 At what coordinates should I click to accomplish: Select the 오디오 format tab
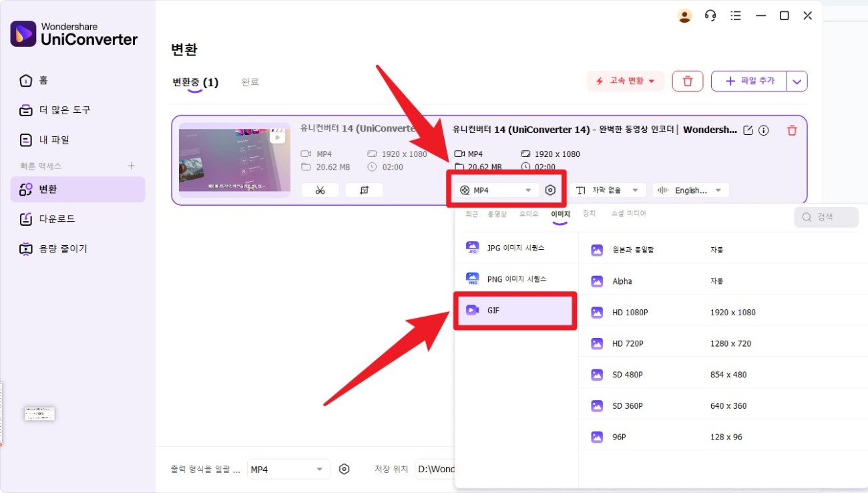tap(529, 214)
